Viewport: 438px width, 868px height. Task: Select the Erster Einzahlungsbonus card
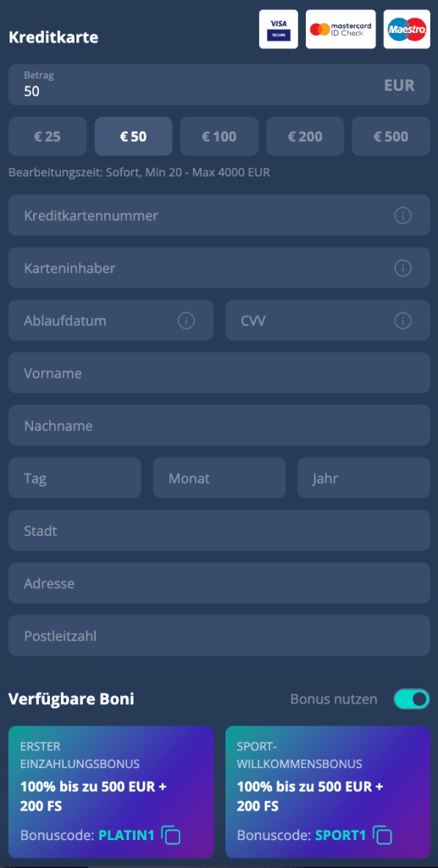[111, 792]
